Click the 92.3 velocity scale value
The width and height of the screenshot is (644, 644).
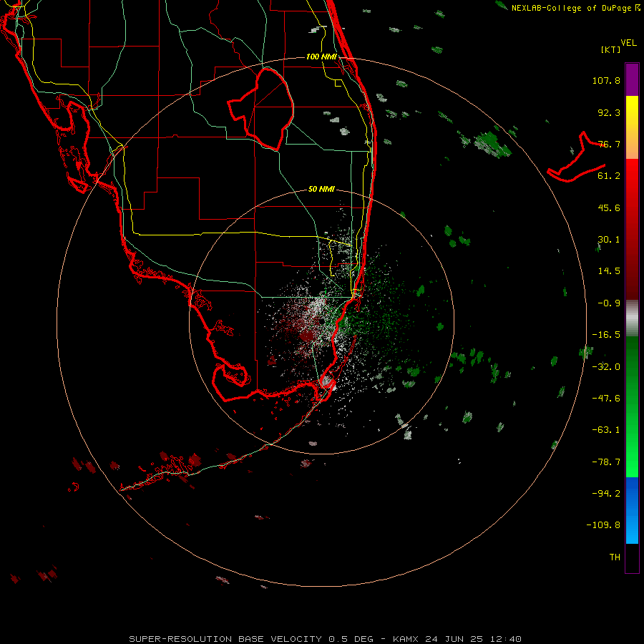point(609,112)
